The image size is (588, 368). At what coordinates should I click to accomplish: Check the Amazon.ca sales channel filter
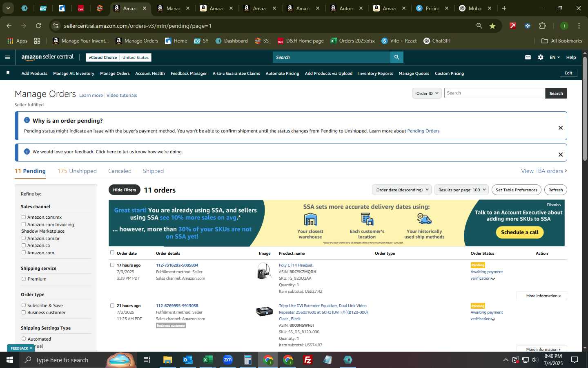pyautogui.click(x=24, y=245)
